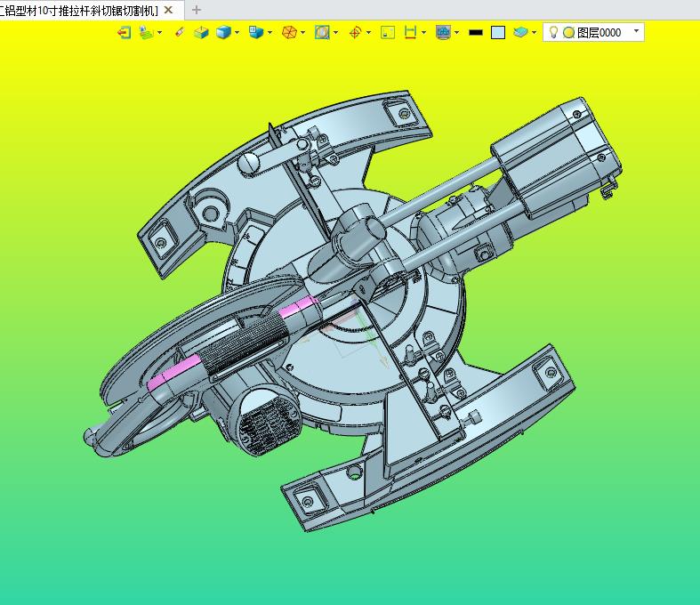
Task: Open the view orientation dropdown arrow
Action: pyautogui.click(x=270, y=33)
